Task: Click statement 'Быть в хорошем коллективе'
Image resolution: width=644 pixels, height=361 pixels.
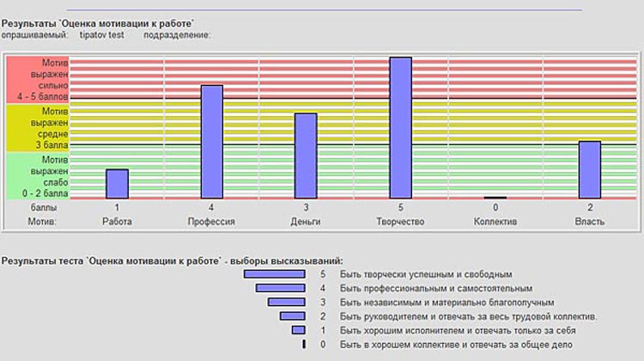Action: pos(456,345)
